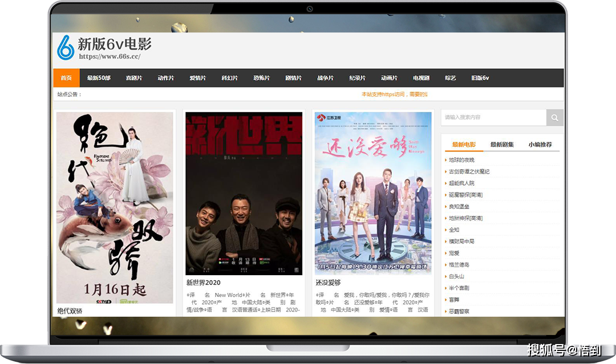Click the https://www.66s.cc/ URL text
The width and height of the screenshot is (616, 364).
point(110,56)
